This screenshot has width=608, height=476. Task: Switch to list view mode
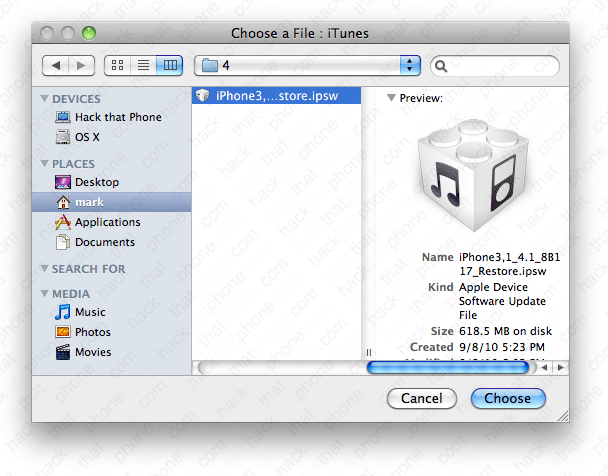click(143, 66)
